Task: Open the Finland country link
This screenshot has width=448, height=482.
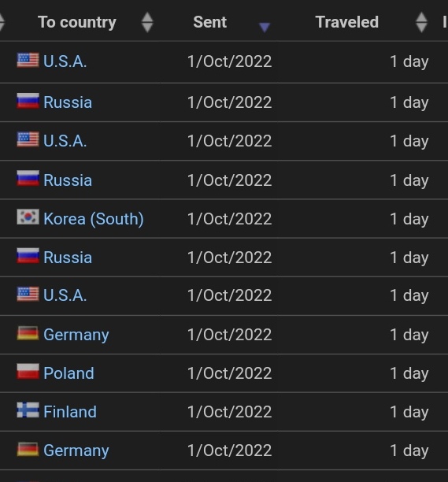Action: 70,412
